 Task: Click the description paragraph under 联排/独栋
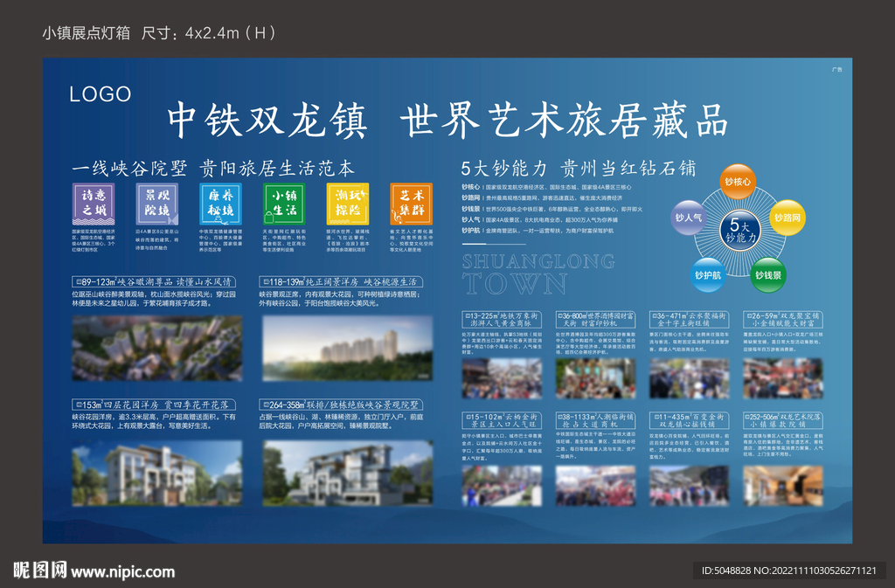click(x=342, y=421)
